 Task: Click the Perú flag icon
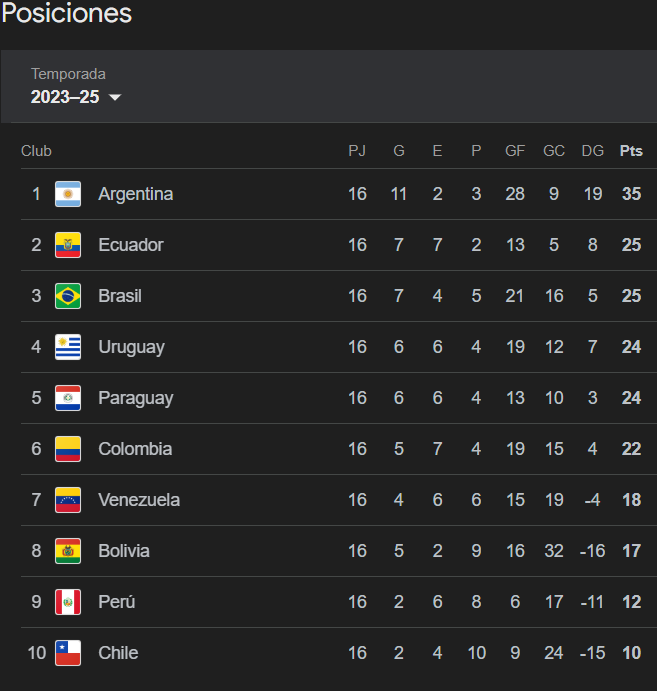68,602
